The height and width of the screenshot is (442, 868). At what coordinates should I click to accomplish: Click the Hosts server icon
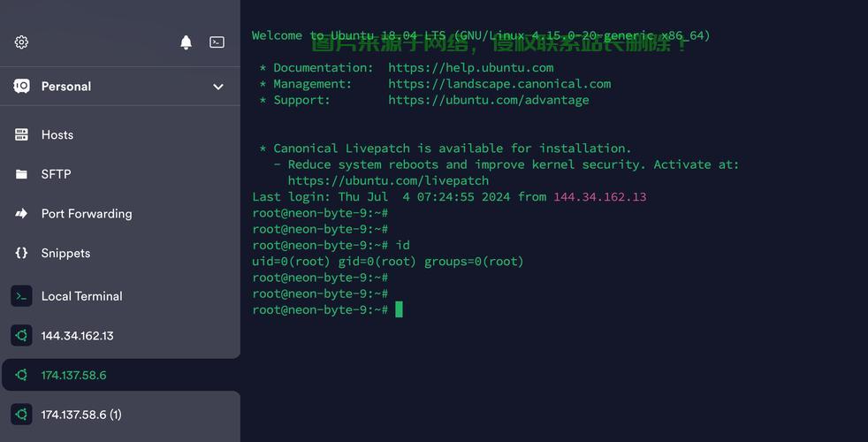coord(21,134)
